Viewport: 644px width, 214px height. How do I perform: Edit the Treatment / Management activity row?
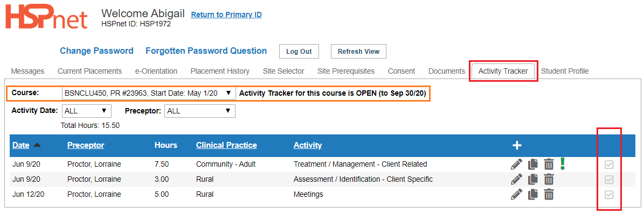(x=517, y=165)
